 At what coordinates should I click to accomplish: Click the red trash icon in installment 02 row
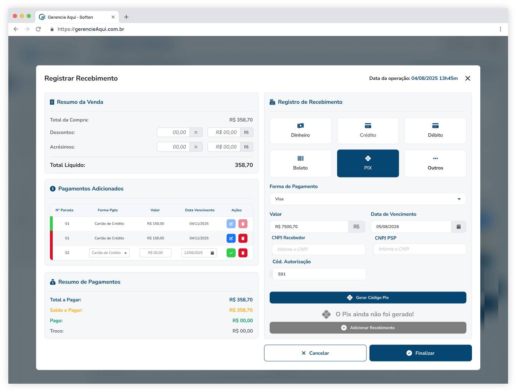[243, 253]
